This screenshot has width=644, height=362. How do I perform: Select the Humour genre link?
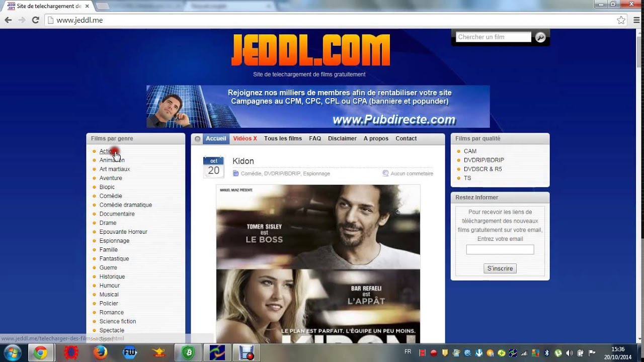coord(110,286)
